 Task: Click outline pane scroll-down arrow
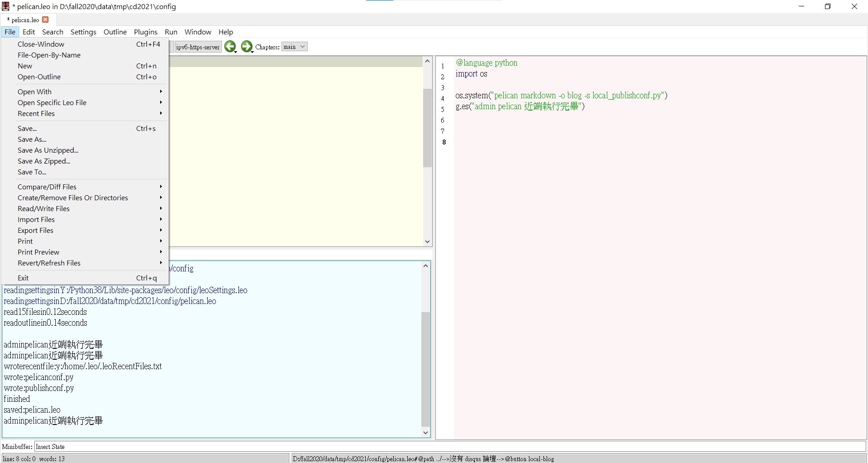(427, 241)
